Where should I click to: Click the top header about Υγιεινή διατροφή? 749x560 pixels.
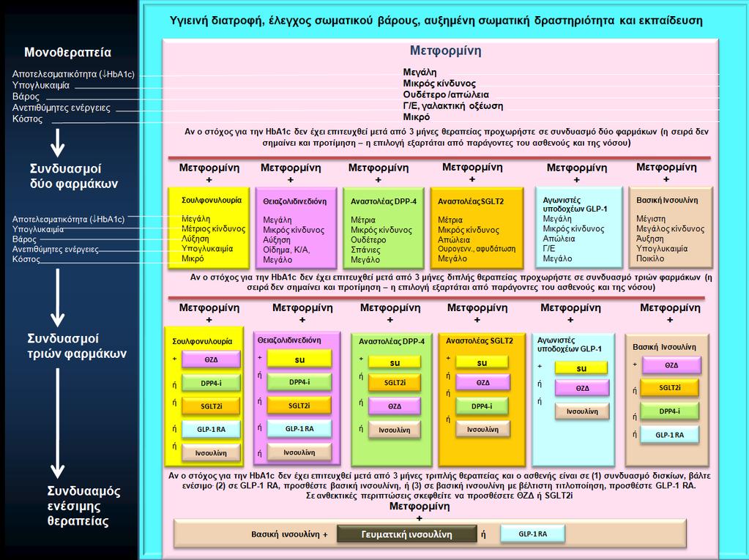point(436,20)
